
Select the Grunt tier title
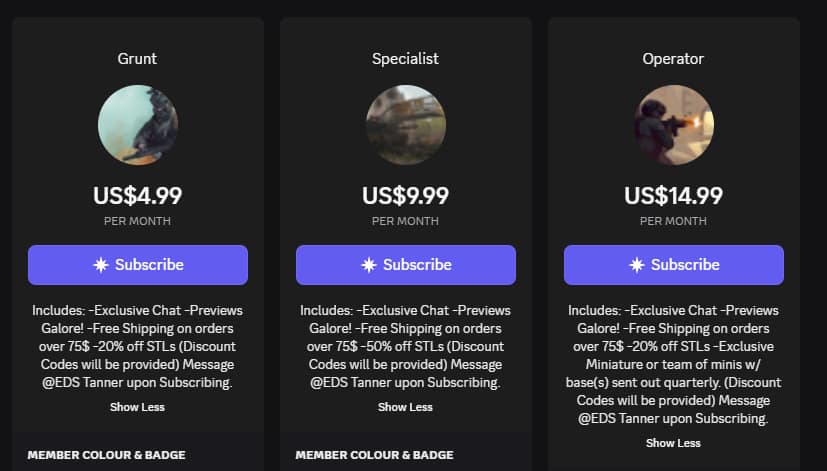(x=137, y=59)
